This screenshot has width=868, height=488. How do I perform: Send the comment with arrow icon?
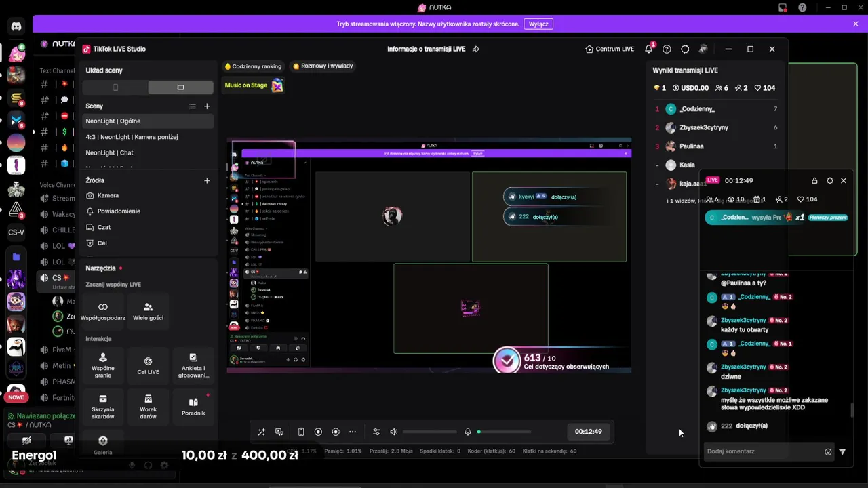click(842, 452)
